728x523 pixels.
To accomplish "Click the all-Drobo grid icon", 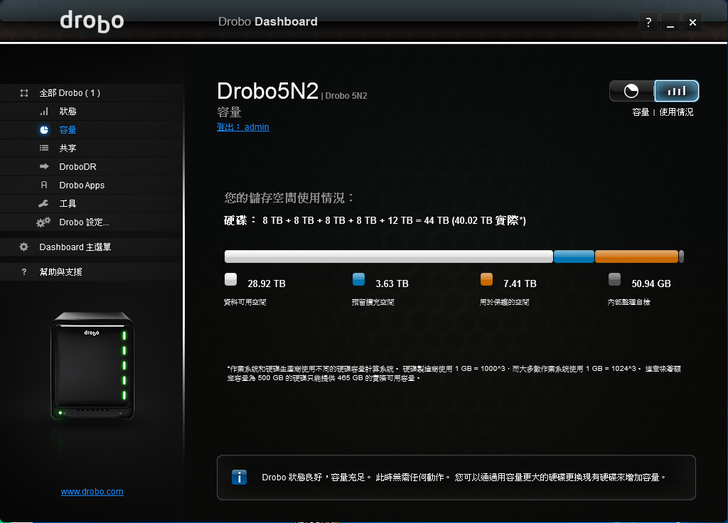I will [24, 93].
